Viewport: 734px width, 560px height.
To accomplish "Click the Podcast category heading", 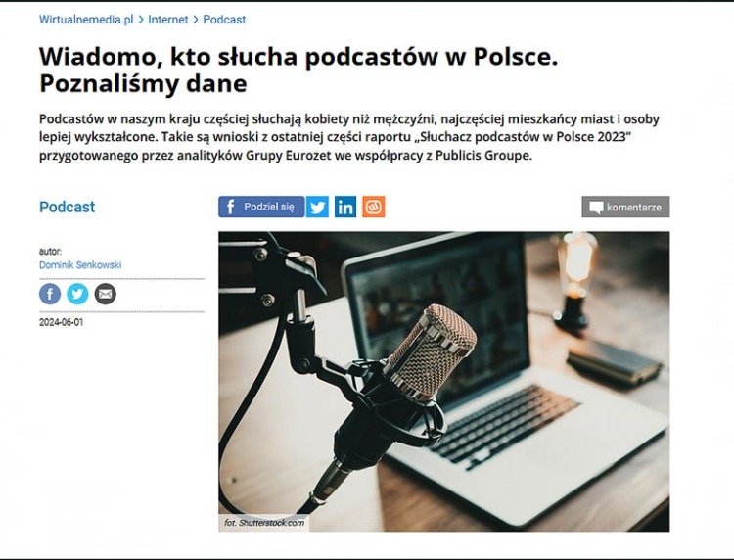I will (67, 207).
